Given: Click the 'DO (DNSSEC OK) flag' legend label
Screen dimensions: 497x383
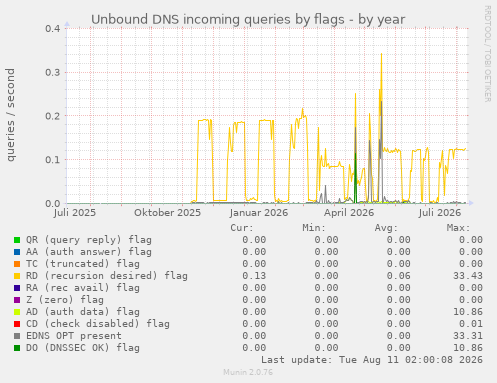Looking at the screenshot, I should coord(83,348).
